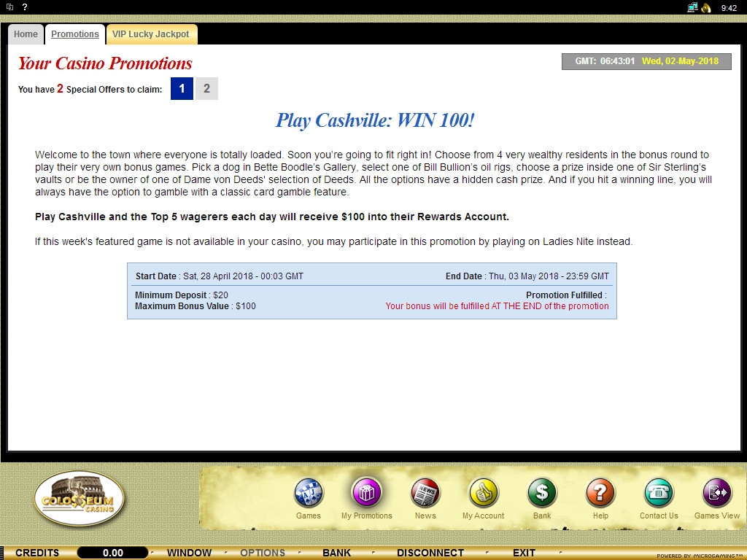View special offer number 2
The height and width of the screenshot is (560, 747).
(206, 89)
